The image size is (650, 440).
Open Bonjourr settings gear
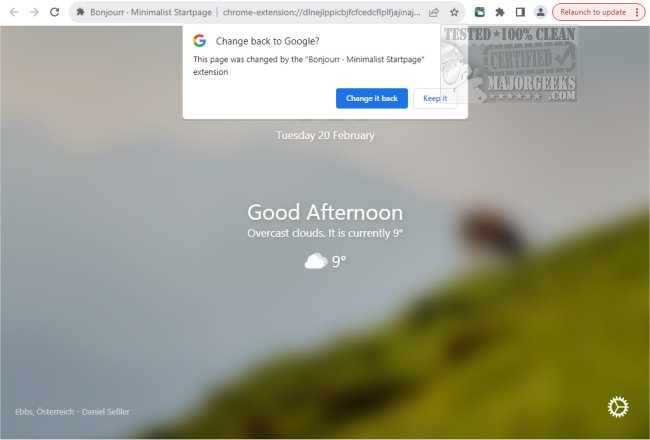(x=618, y=407)
